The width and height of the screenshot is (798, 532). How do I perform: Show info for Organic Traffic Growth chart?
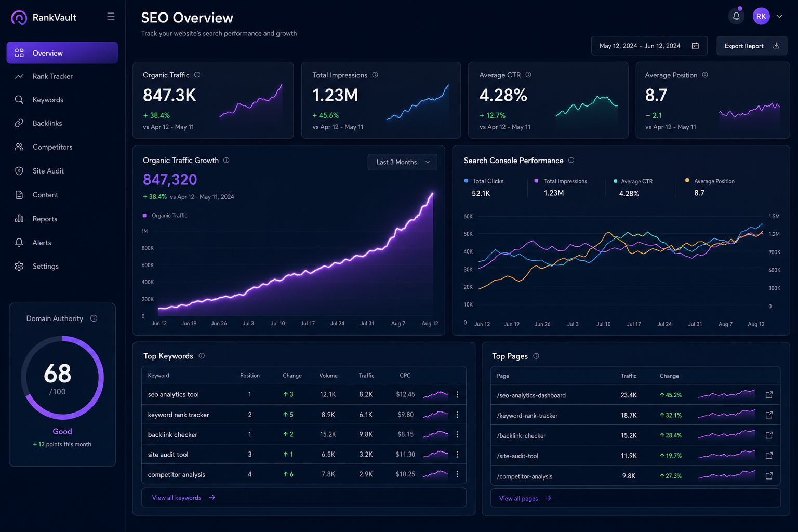coord(227,160)
